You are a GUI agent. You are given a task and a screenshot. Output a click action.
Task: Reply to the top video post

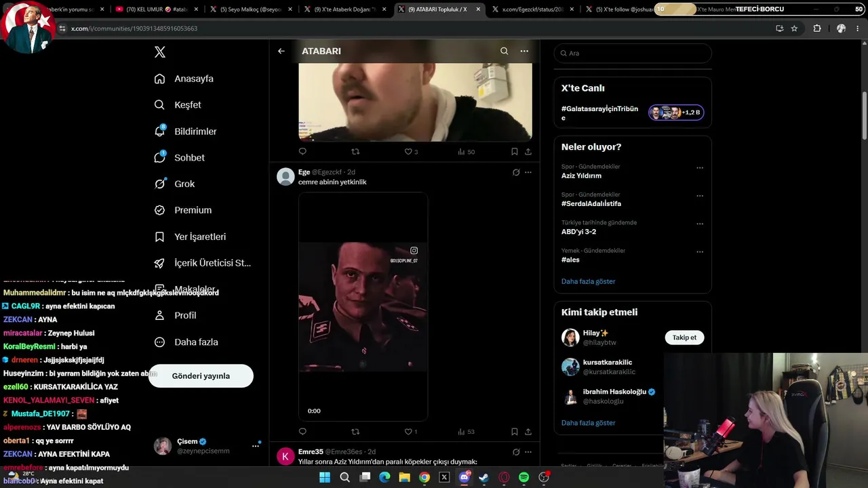click(302, 152)
